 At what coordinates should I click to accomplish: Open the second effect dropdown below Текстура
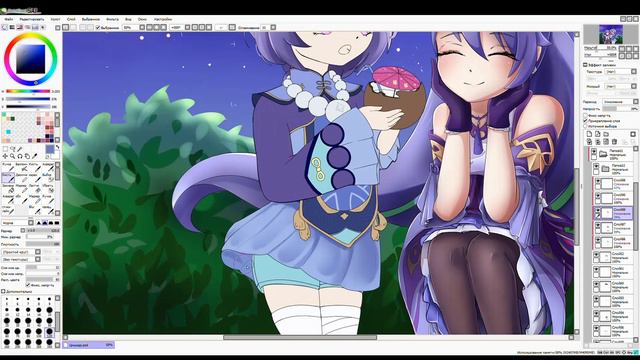click(620, 87)
